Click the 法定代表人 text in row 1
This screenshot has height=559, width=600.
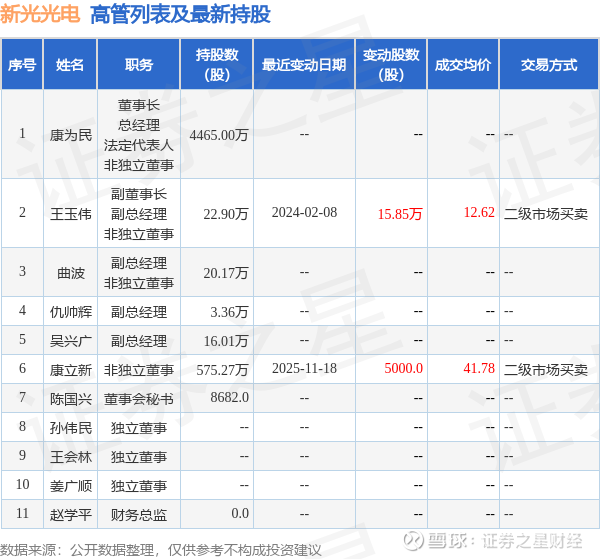[139, 145]
